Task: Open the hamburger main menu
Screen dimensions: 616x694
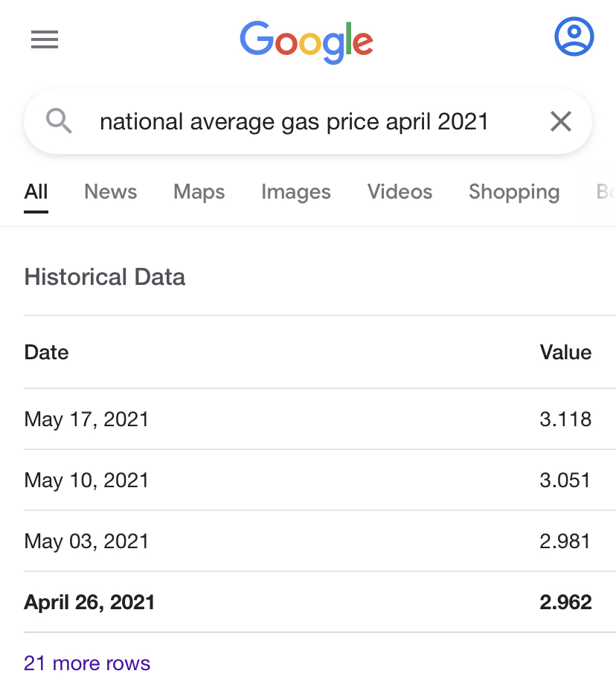Action: [45, 39]
